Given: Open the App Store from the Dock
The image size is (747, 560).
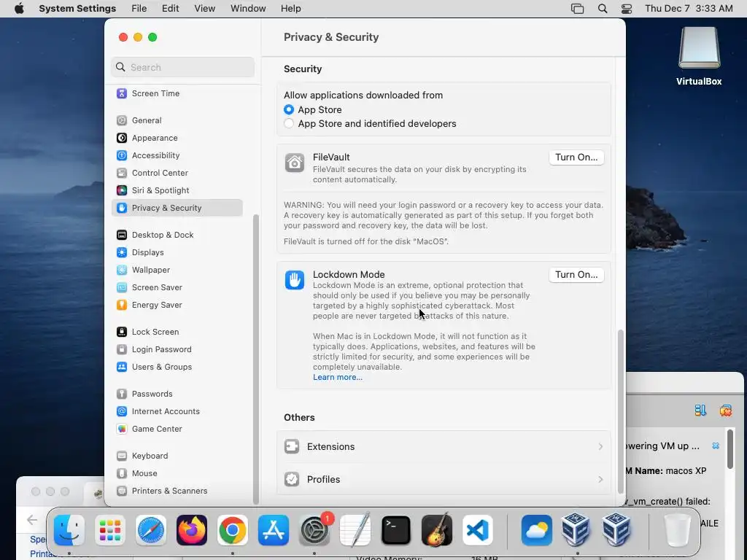Looking at the screenshot, I should [274, 530].
